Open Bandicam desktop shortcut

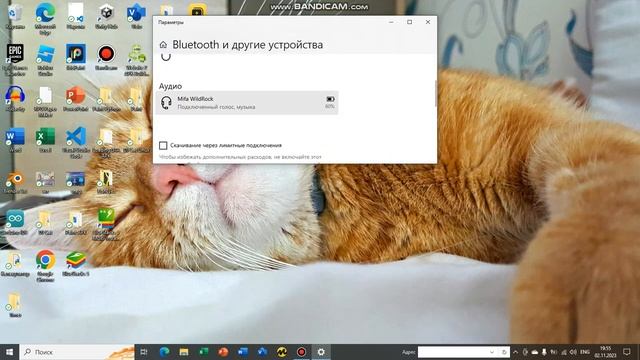pos(106,57)
